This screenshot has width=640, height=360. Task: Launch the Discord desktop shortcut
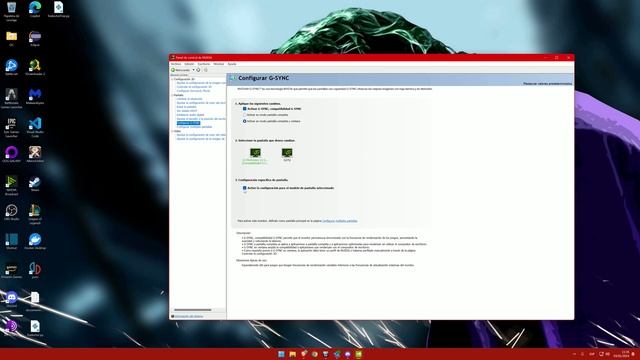tap(11, 298)
